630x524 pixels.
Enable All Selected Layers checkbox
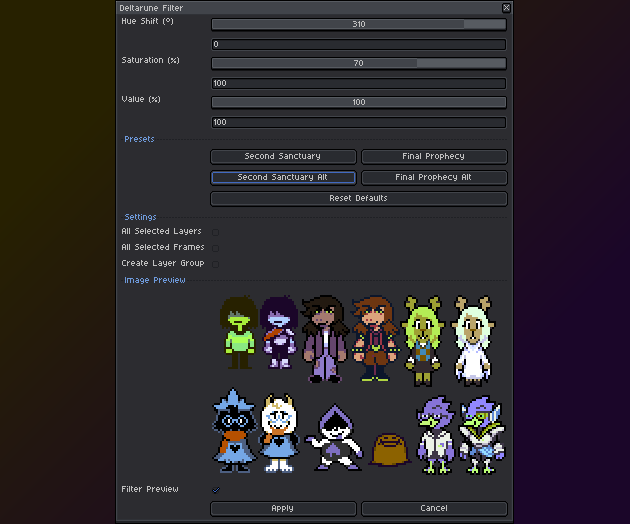click(216, 232)
